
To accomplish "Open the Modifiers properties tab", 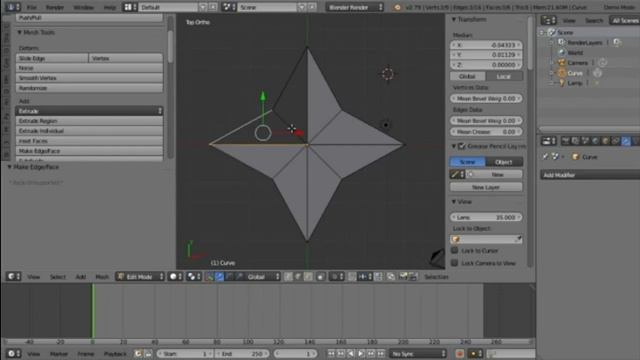I will tap(625, 141).
